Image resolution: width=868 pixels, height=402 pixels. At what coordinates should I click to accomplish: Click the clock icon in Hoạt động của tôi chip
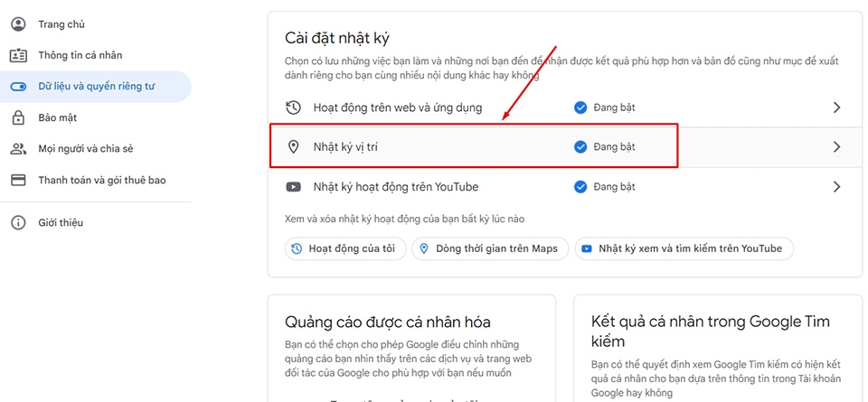click(x=297, y=248)
